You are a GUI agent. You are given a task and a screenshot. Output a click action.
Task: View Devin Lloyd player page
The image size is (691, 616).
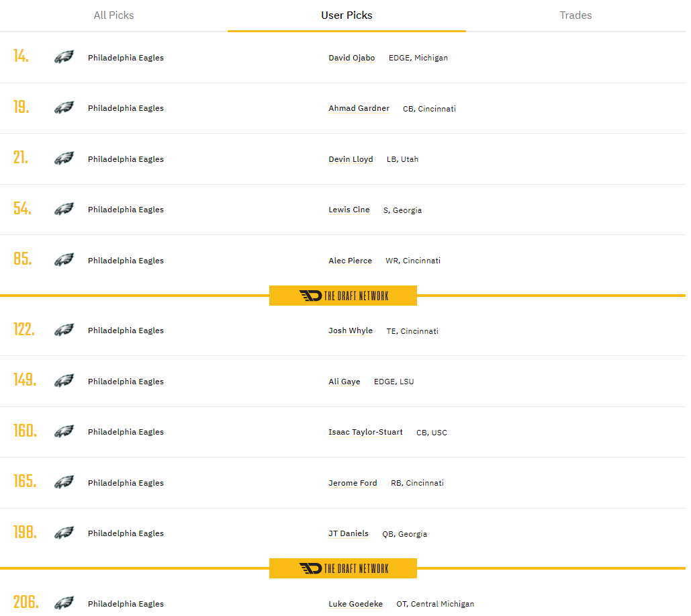[351, 159]
